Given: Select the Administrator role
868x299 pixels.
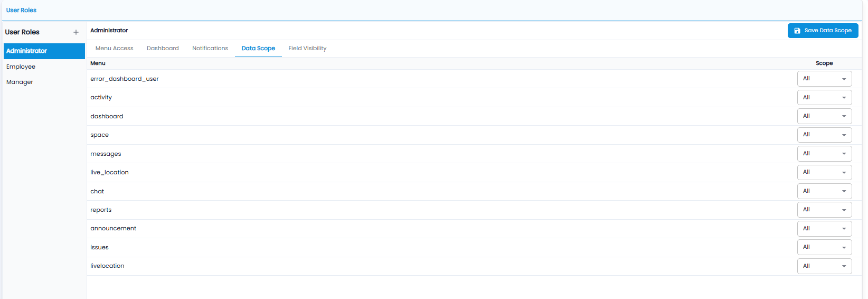Looking at the screenshot, I should [44, 51].
